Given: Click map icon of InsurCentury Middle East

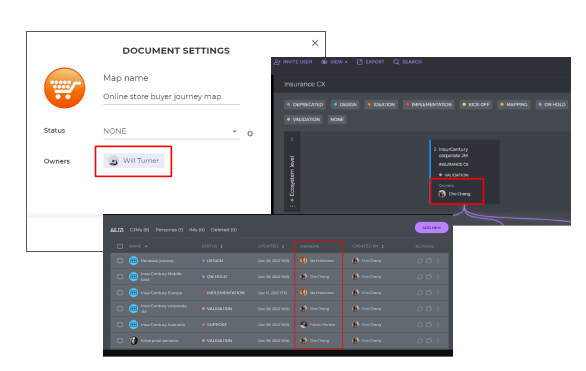Looking at the screenshot, I should 133,277.
